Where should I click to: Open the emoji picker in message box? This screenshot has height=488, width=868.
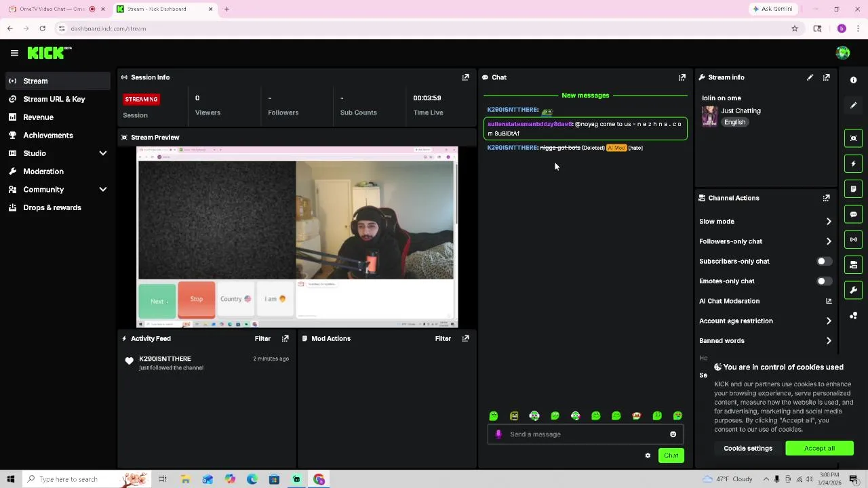pos(673,434)
